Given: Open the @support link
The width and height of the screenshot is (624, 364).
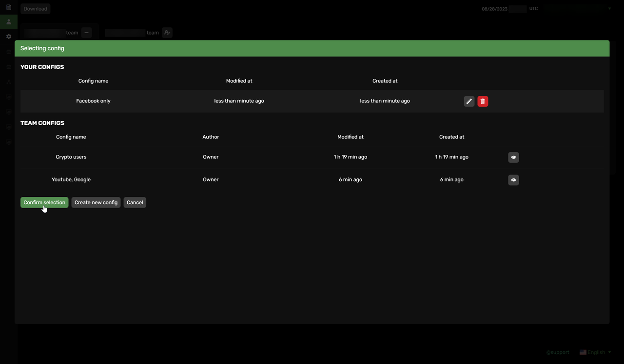Looking at the screenshot, I should pos(557,352).
